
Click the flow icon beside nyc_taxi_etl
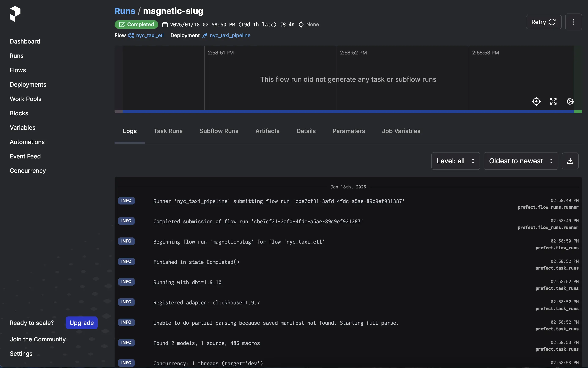pos(131,35)
